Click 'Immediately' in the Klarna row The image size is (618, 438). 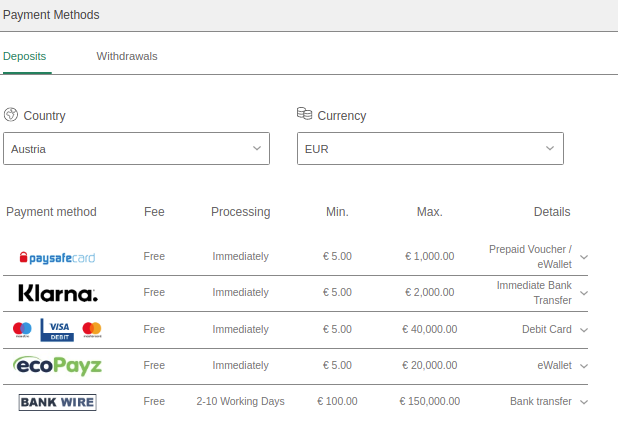[240, 292]
